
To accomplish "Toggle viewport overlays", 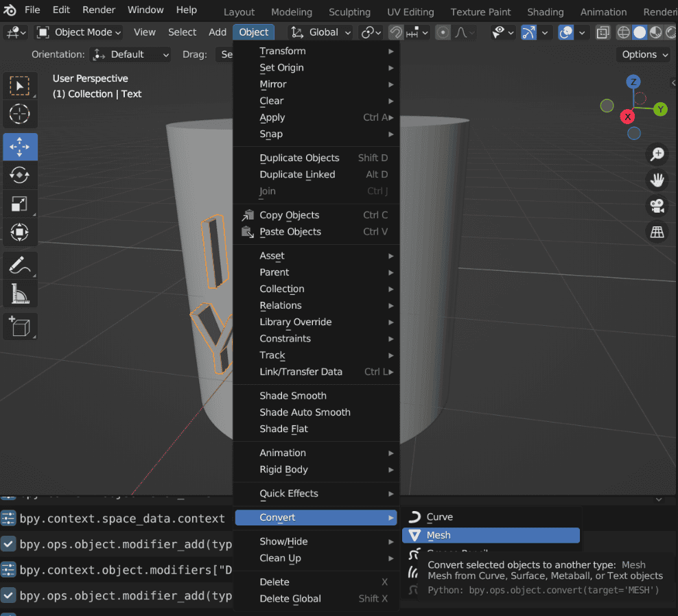I will [x=565, y=32].
